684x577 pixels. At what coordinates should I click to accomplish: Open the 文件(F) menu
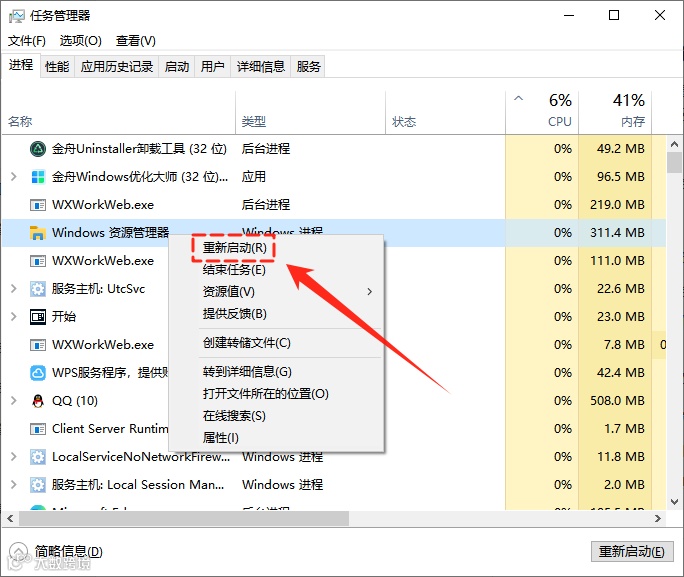pyautogui.click(x=27, y=41)
